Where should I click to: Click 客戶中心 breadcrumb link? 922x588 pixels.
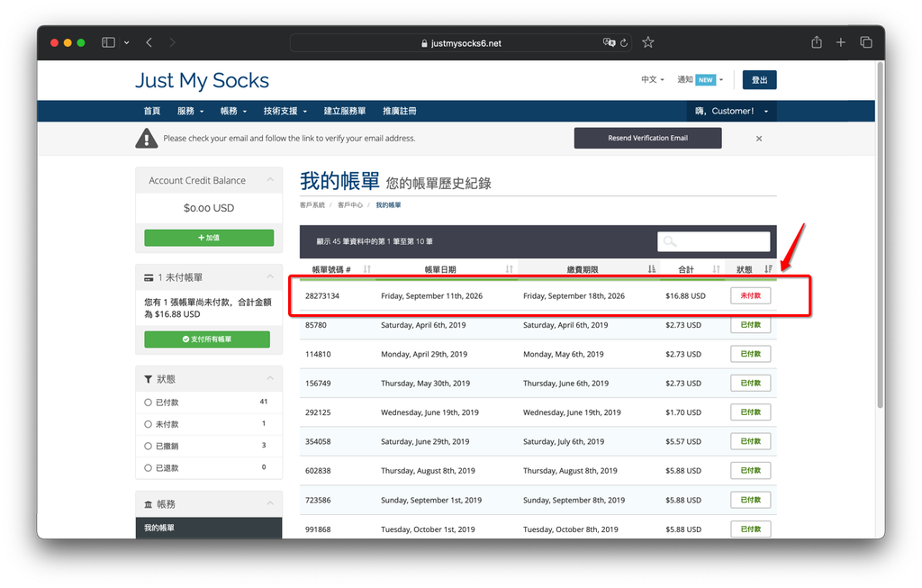tap(350, 205)
